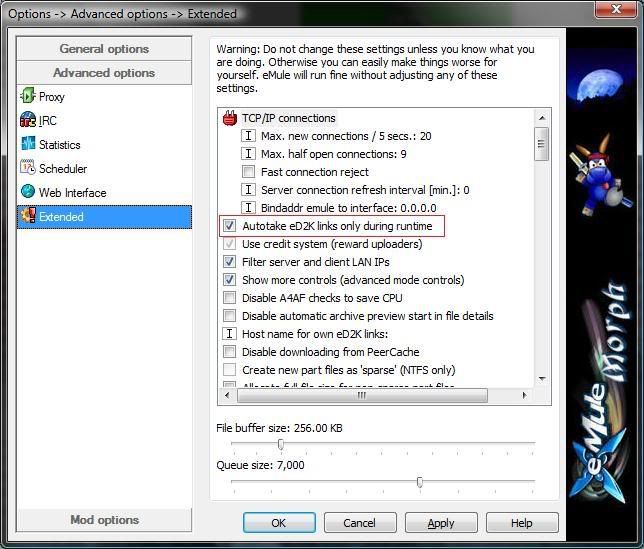Viewport: 644px width, 549px height.
Task: Click the settings list scroll up arrow
Action: (x=542, y=118)
